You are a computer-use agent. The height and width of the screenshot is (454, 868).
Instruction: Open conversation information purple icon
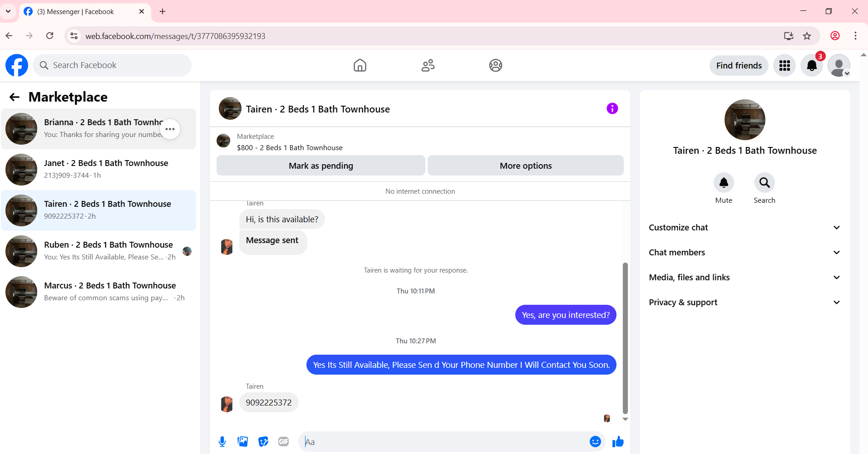(x=612, y=108)
